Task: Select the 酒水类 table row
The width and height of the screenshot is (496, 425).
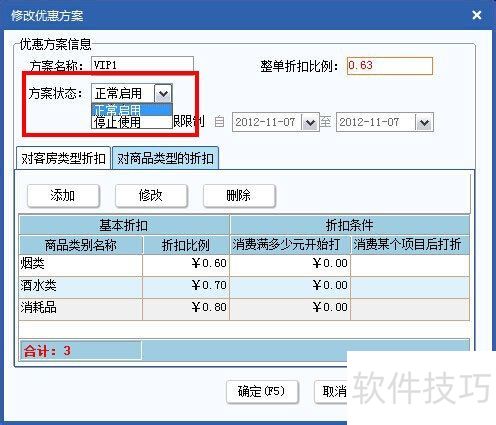Action: 244,287
